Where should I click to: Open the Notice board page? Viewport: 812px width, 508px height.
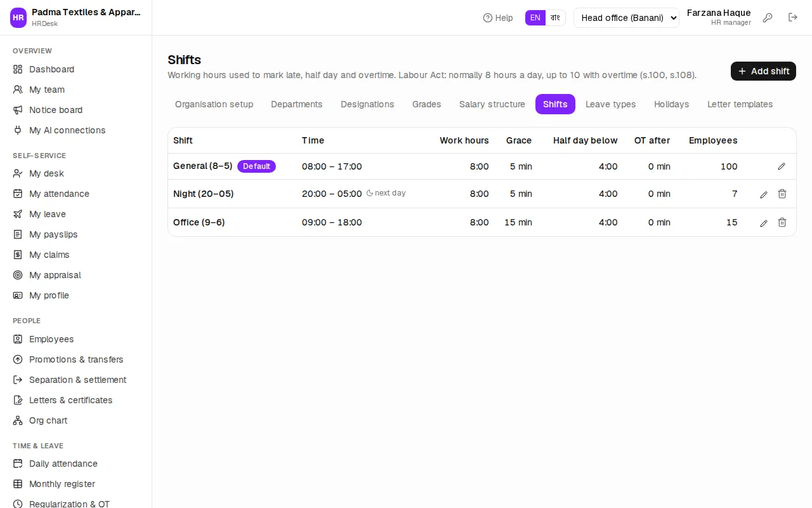(76, 110)
